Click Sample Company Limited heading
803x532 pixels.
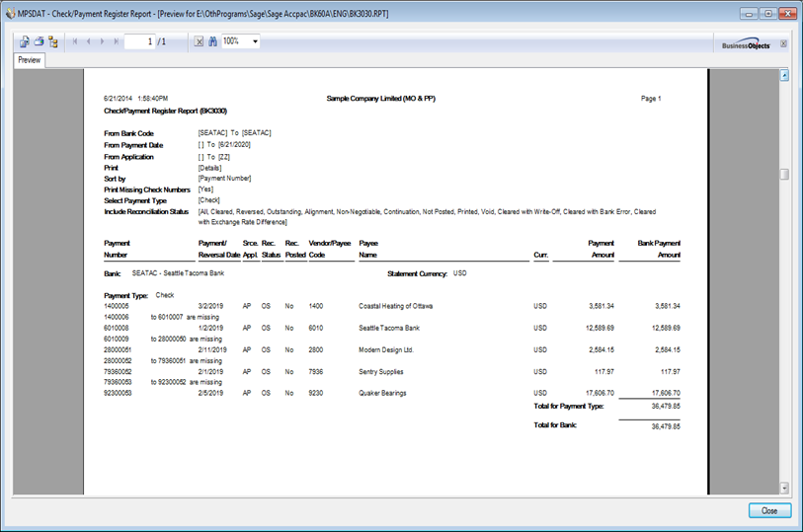pyautogui.click(x=381, y=99)
